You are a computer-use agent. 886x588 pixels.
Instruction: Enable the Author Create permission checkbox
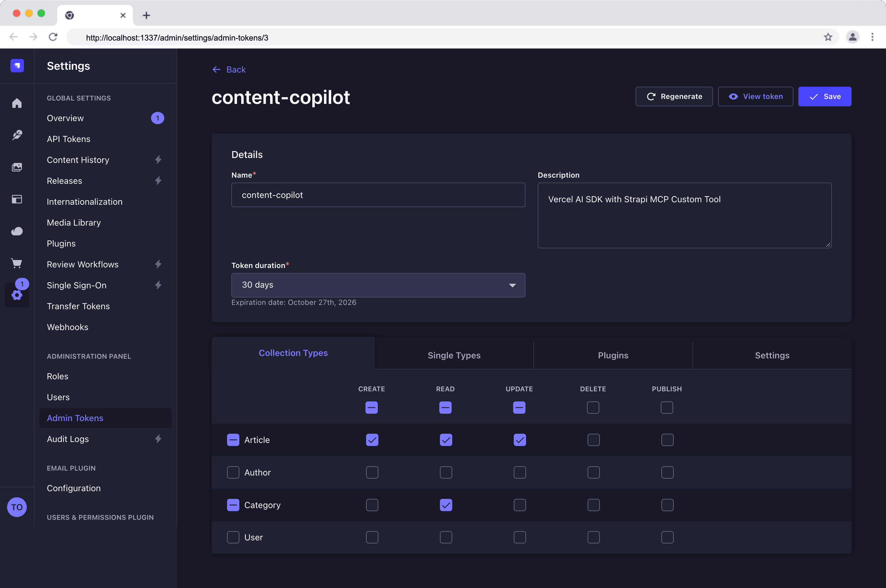click(x=372, y=472)
